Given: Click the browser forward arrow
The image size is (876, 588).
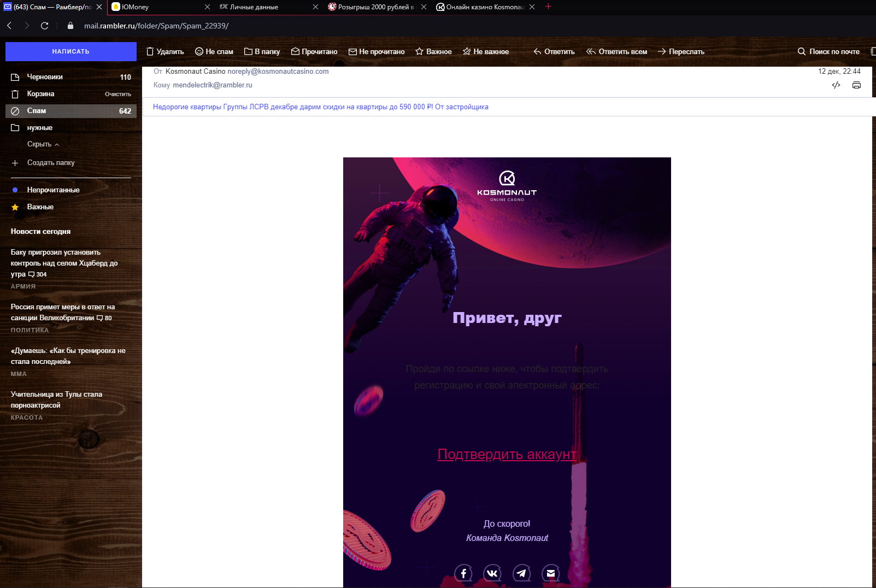Looking at the screenshot, I should [27, 26].
